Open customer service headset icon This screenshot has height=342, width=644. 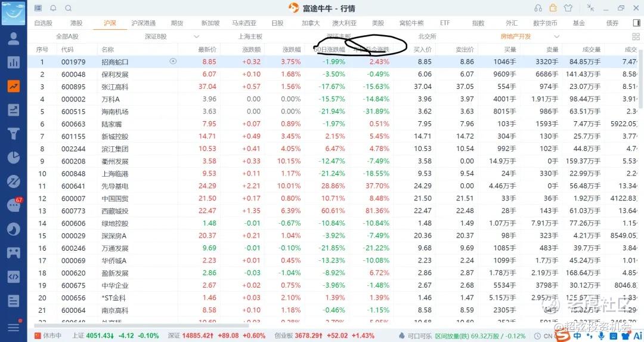[x=538, y=8]
